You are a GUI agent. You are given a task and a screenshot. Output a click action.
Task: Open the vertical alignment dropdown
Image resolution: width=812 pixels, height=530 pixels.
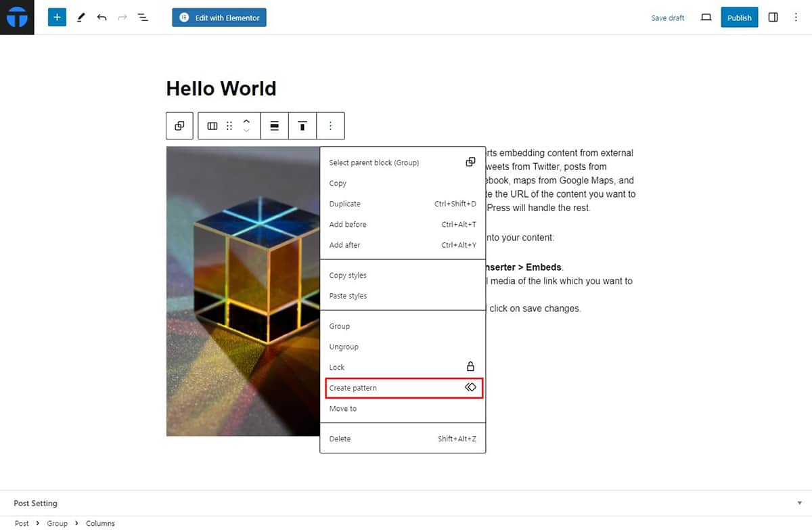(x=302, y=126)
